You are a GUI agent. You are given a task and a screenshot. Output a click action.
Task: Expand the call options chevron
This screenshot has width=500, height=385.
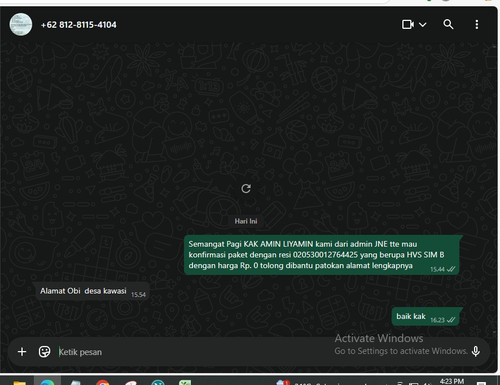[x=422, y=25]
